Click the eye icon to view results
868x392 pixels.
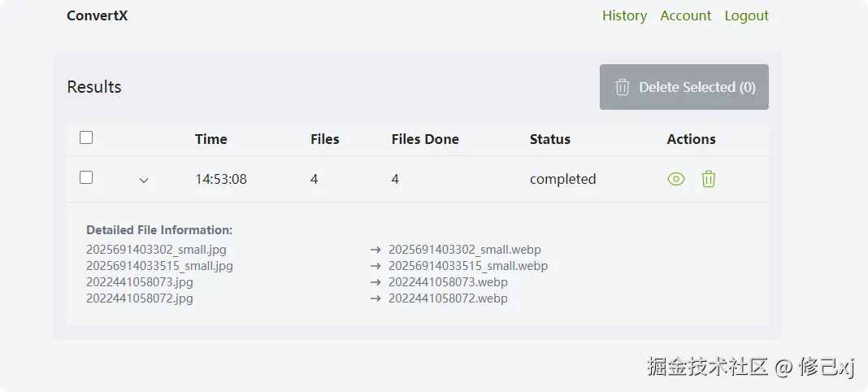click(x=675, y=179)
